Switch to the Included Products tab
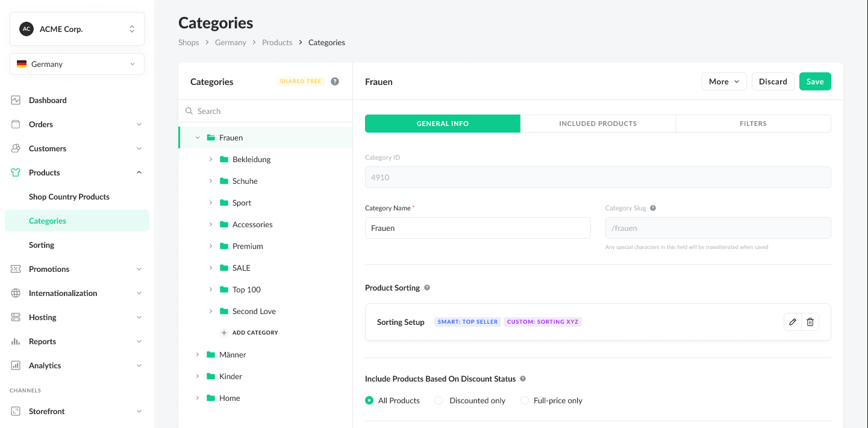 coord(598,124)
